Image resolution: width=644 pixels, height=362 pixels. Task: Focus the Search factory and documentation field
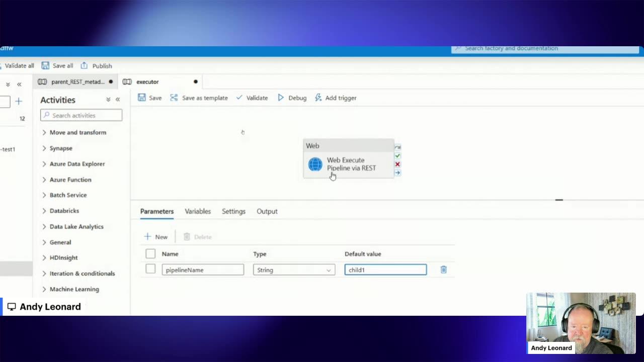pyautogui.click(x=545, y=49)
